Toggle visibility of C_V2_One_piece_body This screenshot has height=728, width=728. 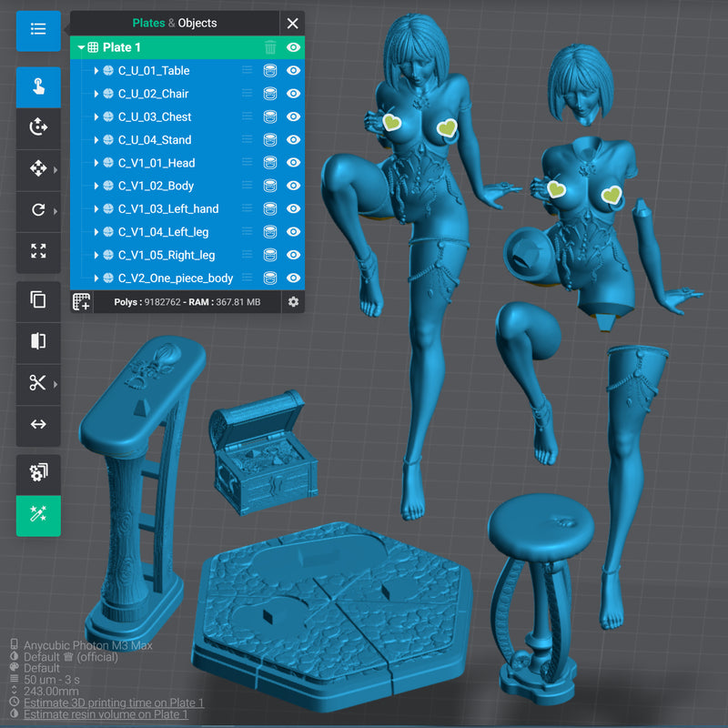point(293,278)
